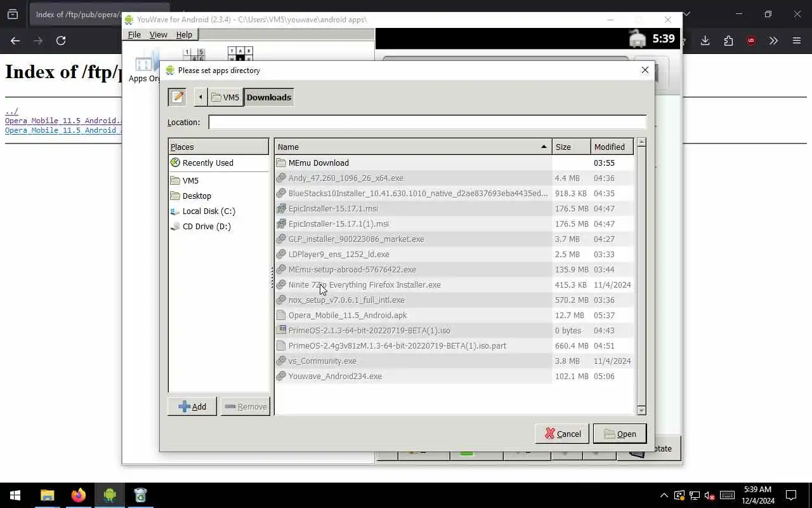Click the uBlock Origin extension icon

pos(751,41)
